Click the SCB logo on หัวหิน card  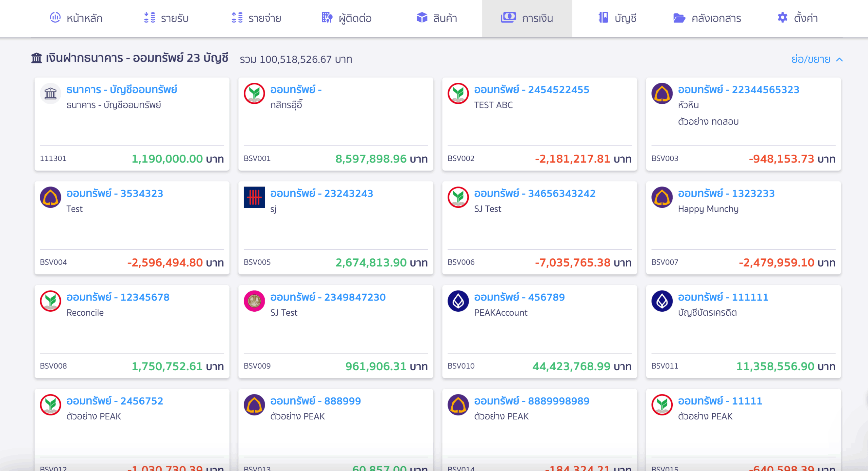(x=662, y=93)
